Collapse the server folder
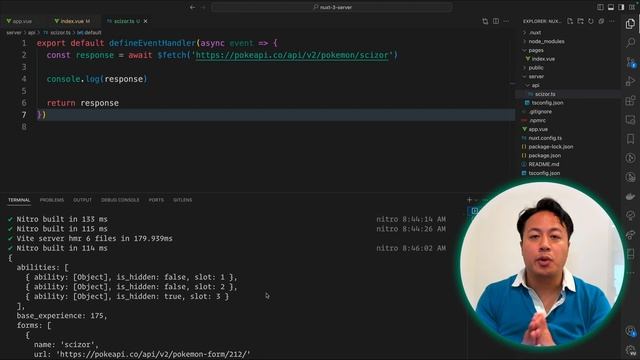The image size is (640, 360). point(536,76)
